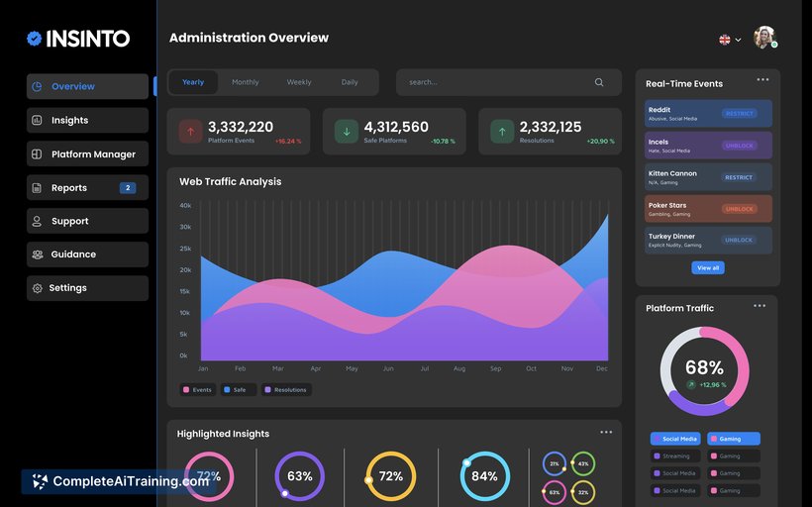Click the INSINTO verified-badge logo icon
Image resolution: width=812 pixels, height=507 pixels.
click(x=35, y=39)
